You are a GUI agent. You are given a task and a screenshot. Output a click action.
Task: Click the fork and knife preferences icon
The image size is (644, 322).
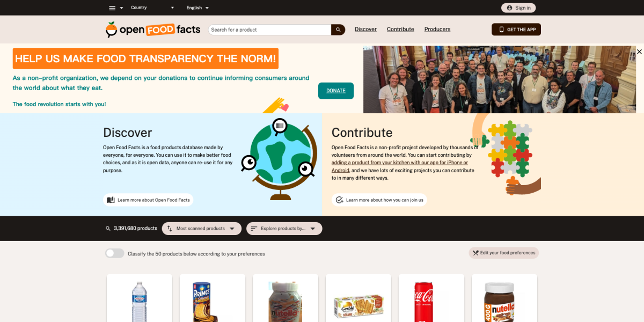tap(475, 253)
